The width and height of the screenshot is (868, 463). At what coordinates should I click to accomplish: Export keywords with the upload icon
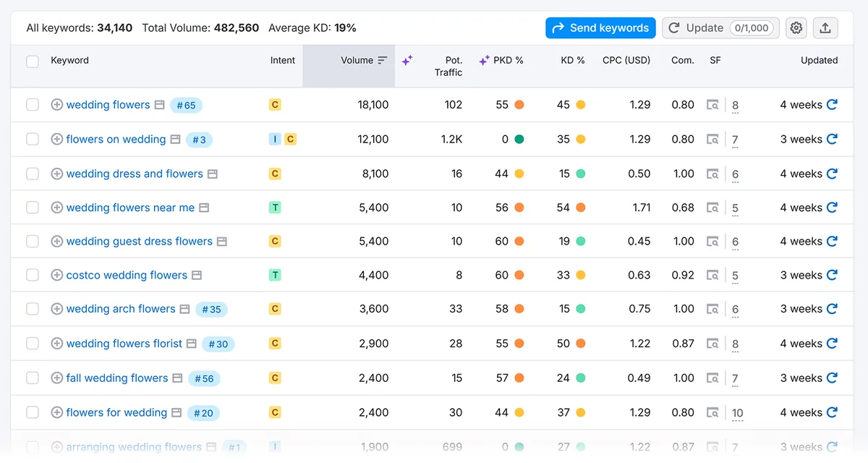pos(825,28)
